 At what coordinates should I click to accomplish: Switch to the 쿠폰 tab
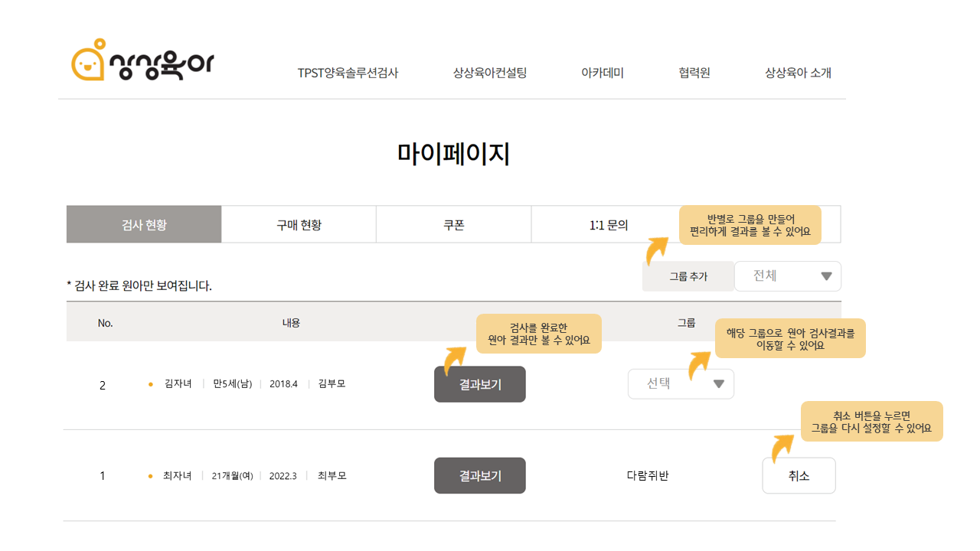click(454, 224)
